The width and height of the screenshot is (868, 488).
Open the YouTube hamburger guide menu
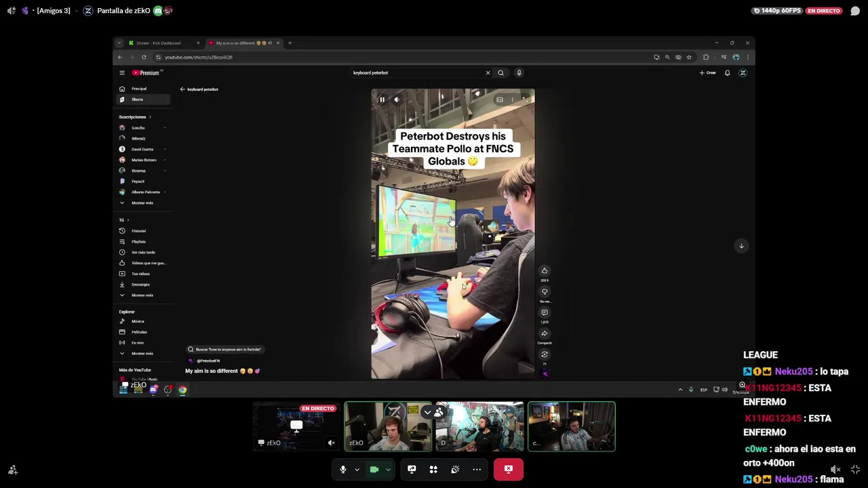click(122, 73)
